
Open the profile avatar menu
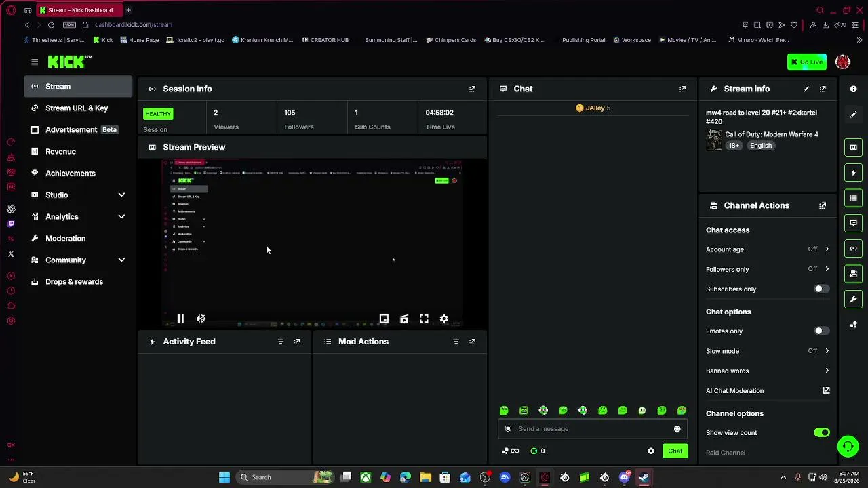(843, 62)
